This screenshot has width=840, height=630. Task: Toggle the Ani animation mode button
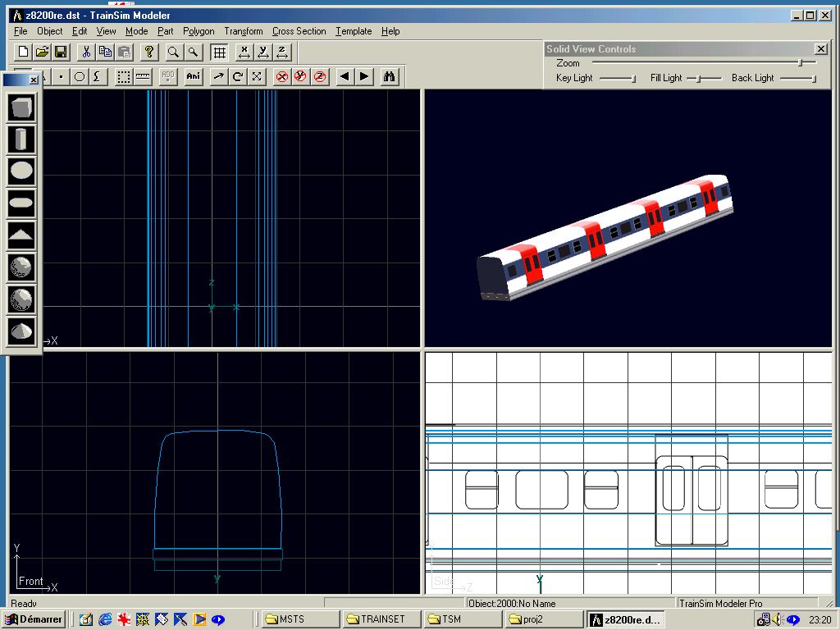tap(194, 76)
